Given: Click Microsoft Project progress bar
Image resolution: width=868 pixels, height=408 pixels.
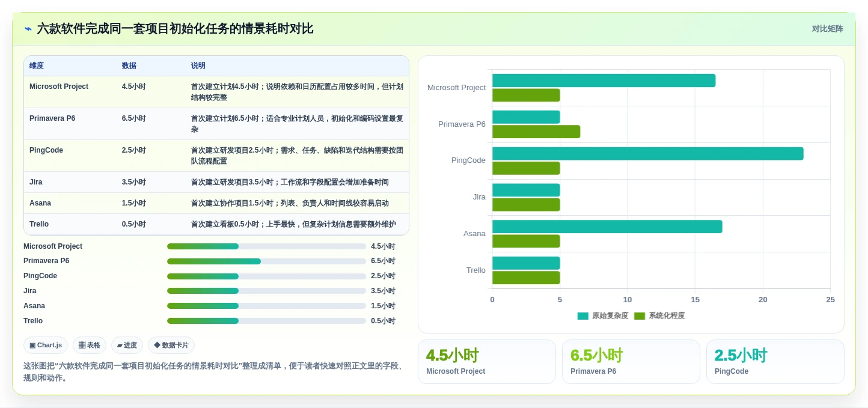Looking at the screenshot, I should pos(266,246).
